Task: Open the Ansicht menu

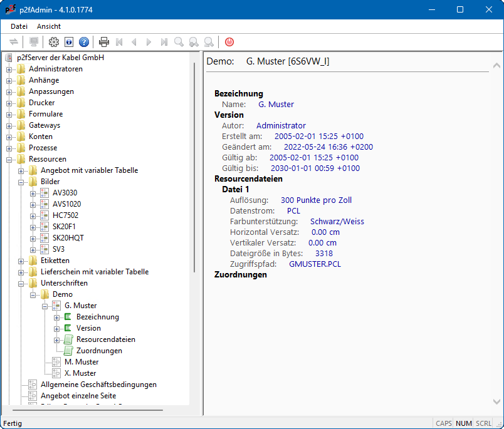Action: point(49,26)
